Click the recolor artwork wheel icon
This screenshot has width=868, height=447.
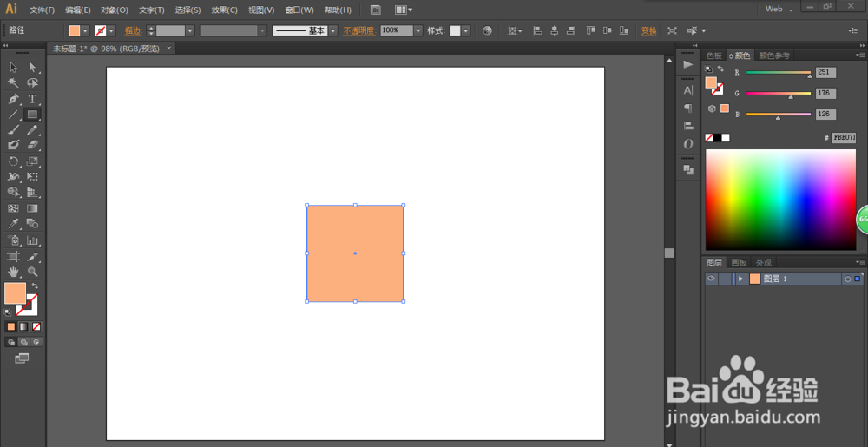(x=487, y=31)
